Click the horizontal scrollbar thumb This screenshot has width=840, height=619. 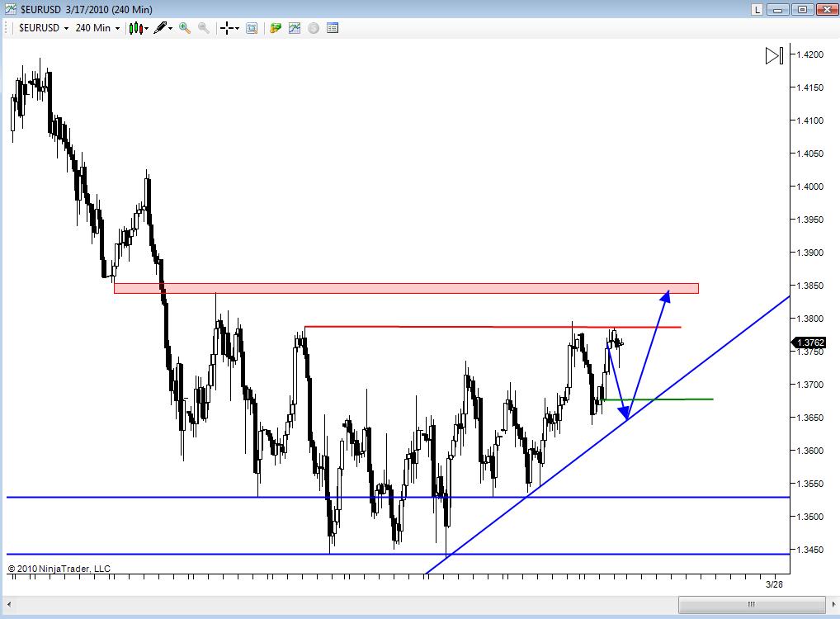point(752,604)
